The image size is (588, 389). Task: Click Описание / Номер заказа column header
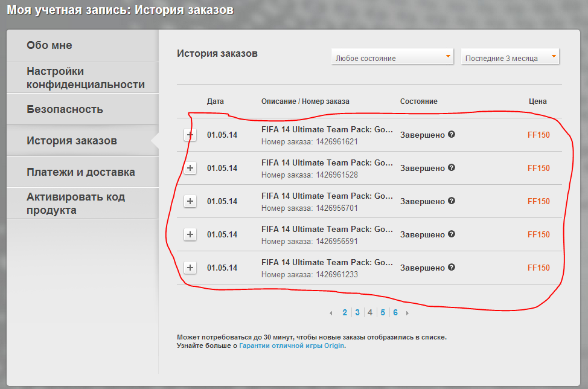(x=305, y=101)
